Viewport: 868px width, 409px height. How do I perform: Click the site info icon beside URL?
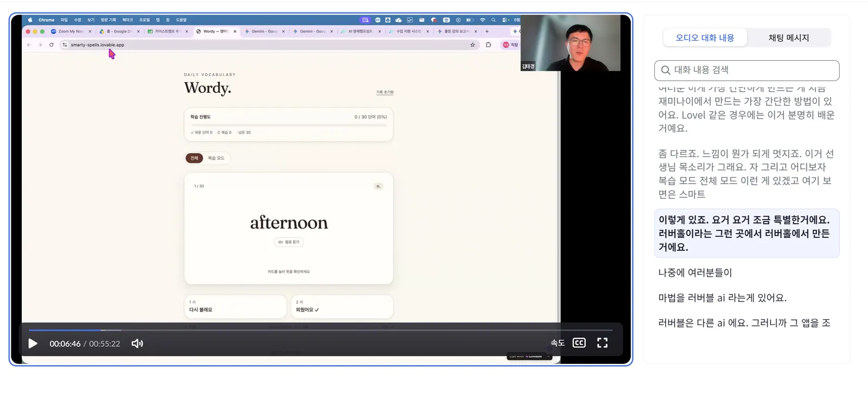[65, 45]
